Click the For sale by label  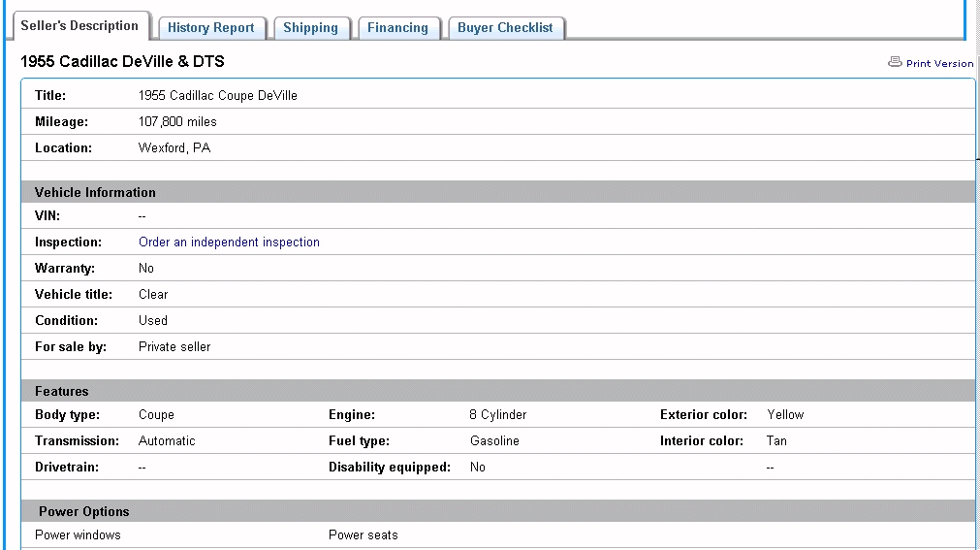click(x=71, y=347)
